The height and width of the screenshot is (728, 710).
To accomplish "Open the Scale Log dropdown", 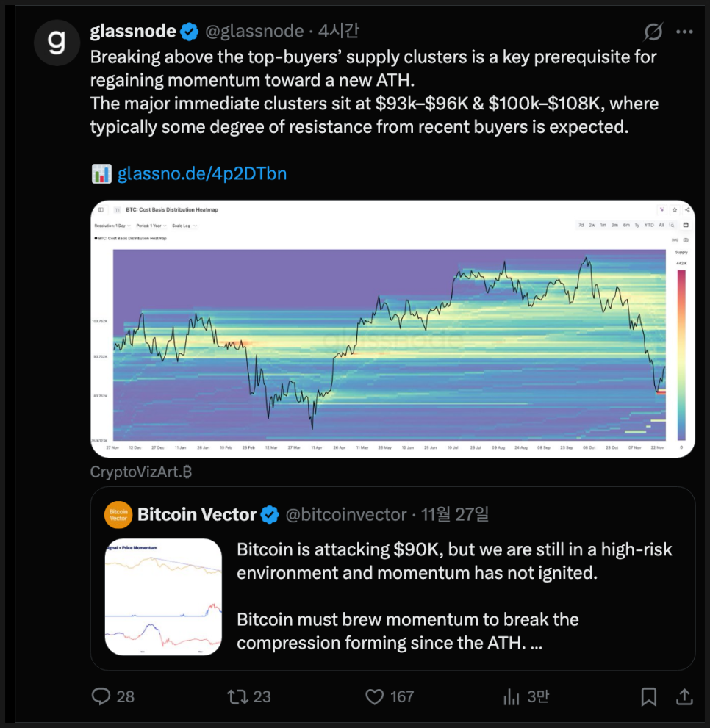I will pyautogui.click(x=184, y=226).
